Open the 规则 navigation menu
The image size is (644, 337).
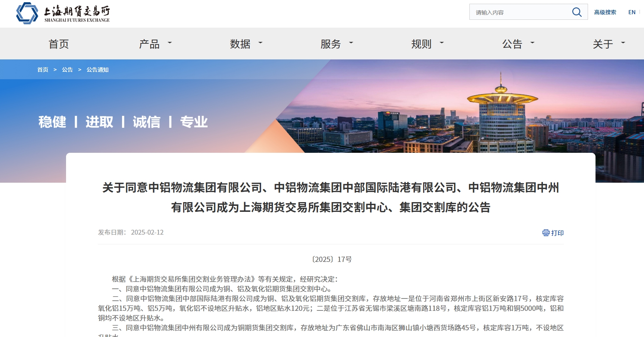pyautogui.click(x=422, y=44)
